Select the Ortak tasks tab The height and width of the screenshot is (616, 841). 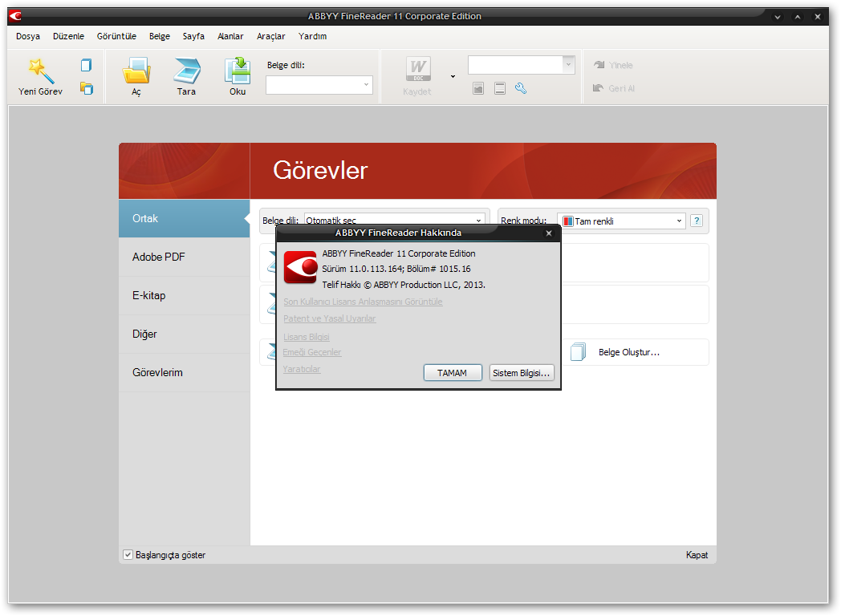click(184, 218)
